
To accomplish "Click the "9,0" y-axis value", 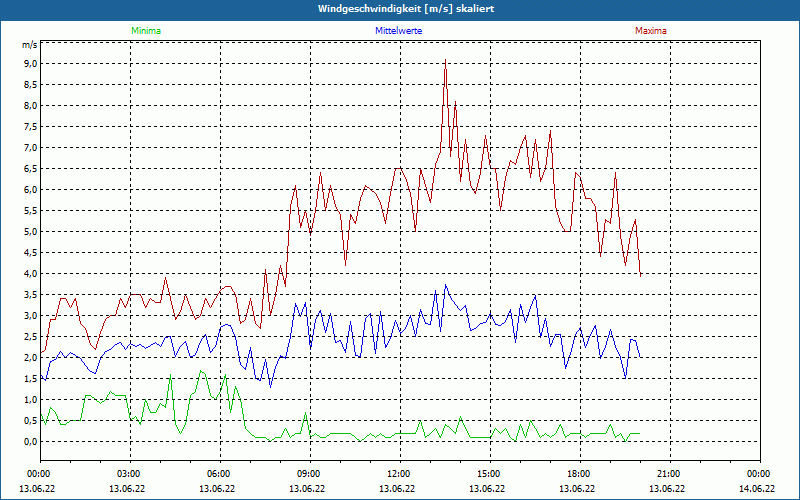I will tap(31, 64).
